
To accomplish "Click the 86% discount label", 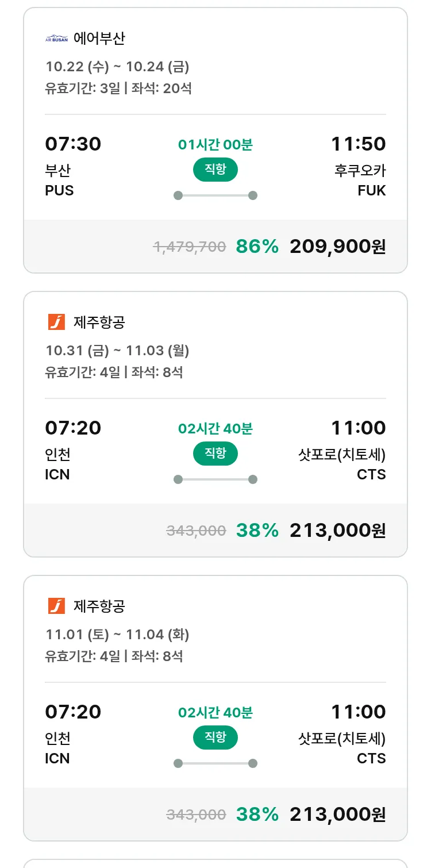I will [x=257, y=247].
